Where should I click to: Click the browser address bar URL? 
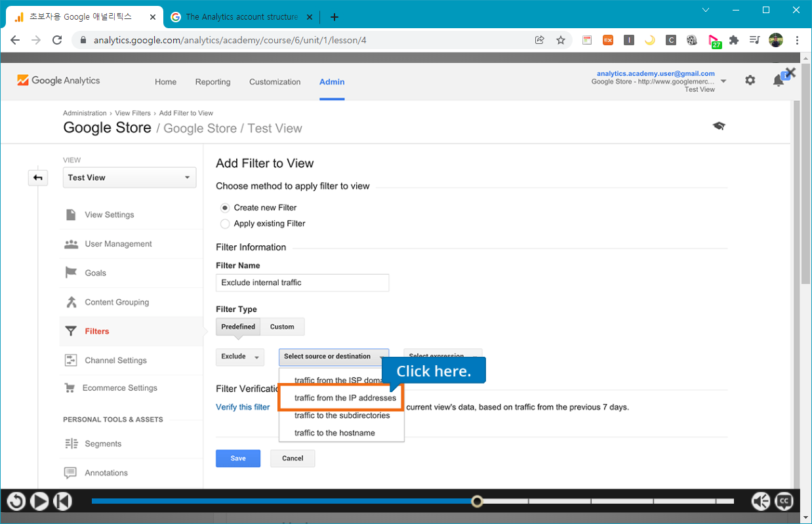230,40
